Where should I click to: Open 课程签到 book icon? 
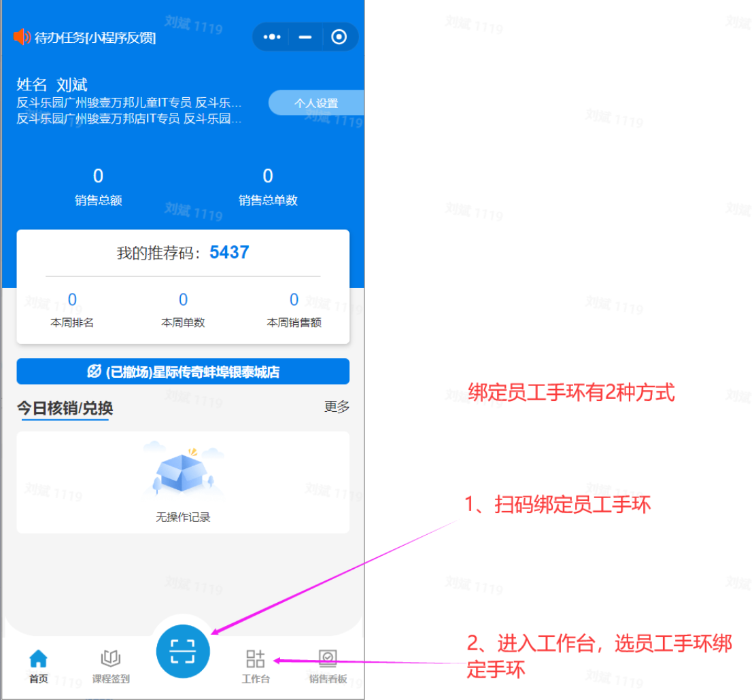click(111, 659)
